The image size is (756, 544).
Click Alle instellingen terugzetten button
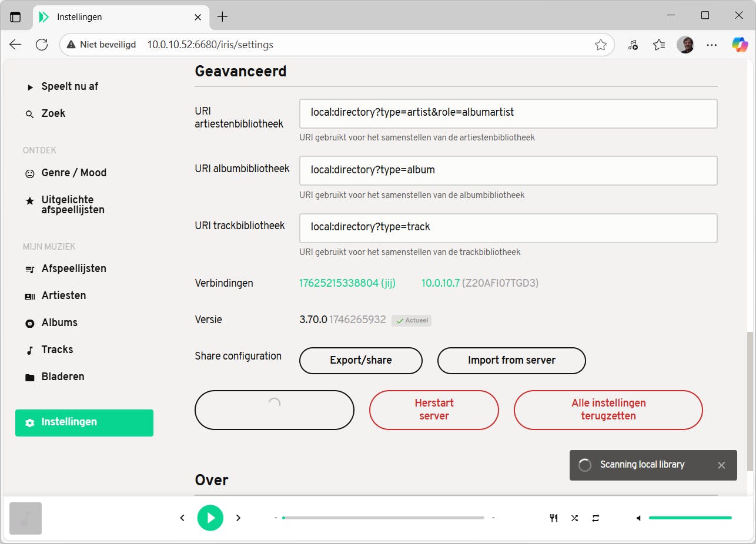[608, 410]
